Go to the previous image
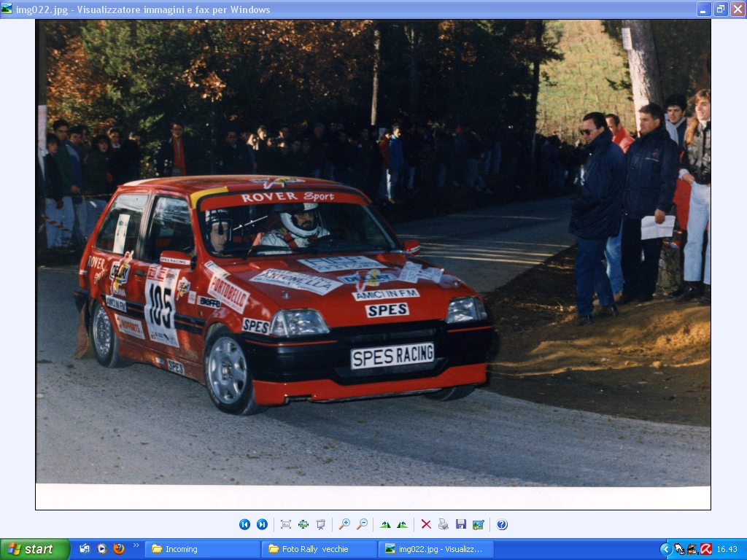Screen dimensions: 747x560 click(x=244, y=524)
